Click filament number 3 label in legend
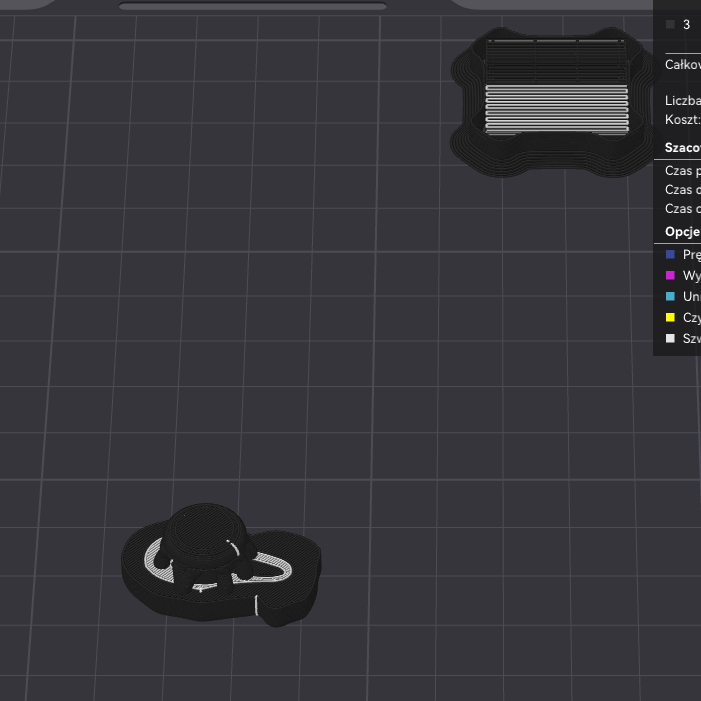The image size is (701, 701). click(x=686, y=25)
